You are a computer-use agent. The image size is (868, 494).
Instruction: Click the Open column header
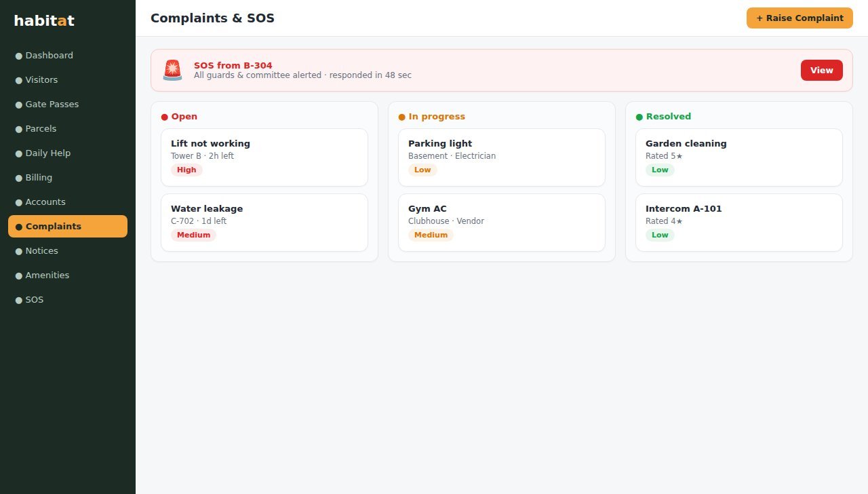(179, 117)
